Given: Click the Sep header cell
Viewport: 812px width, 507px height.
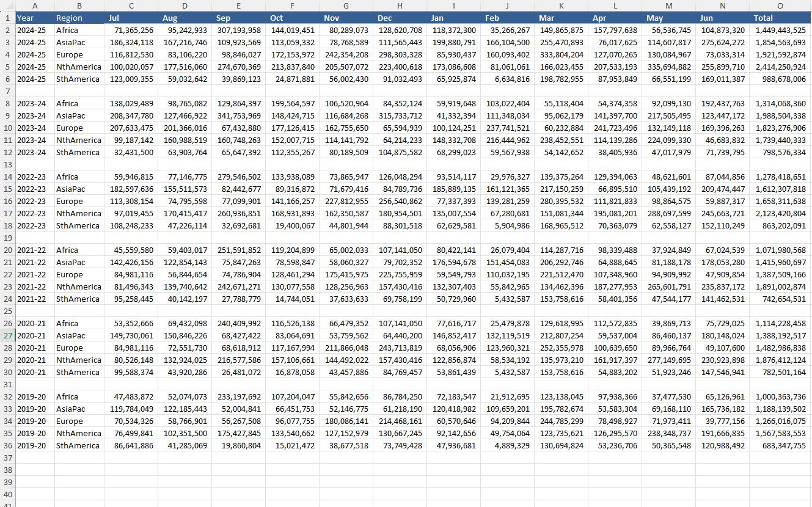Looking at the screenshot, I should [238, 18].
